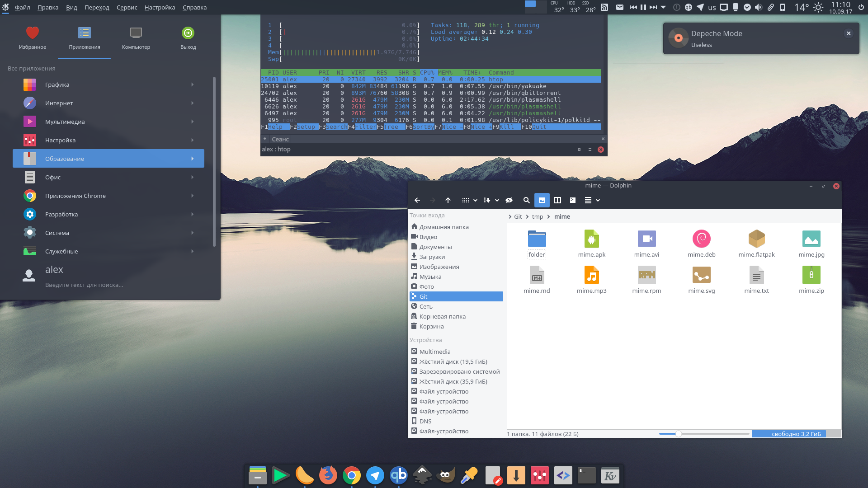The image size is (868, 488).
Task: Click Git in Dolphin breadcrumb path
Action: pos(518,216)
